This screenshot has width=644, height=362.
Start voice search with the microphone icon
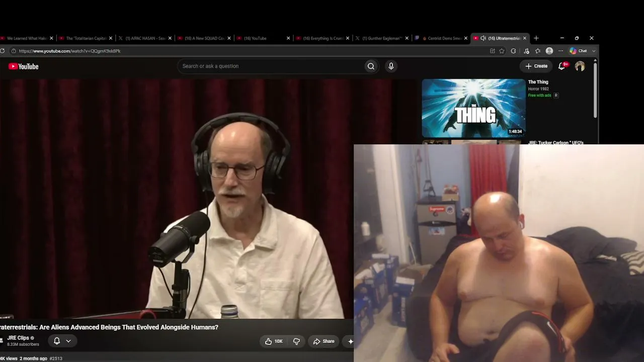pos(391,66)
